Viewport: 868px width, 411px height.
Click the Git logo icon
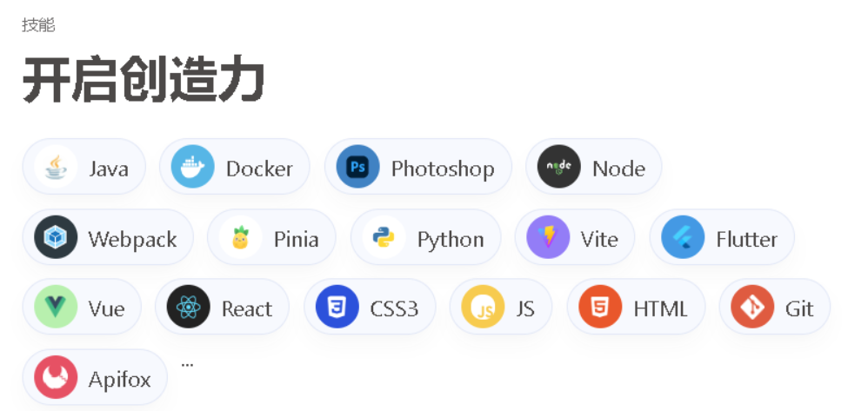[752, 307]
